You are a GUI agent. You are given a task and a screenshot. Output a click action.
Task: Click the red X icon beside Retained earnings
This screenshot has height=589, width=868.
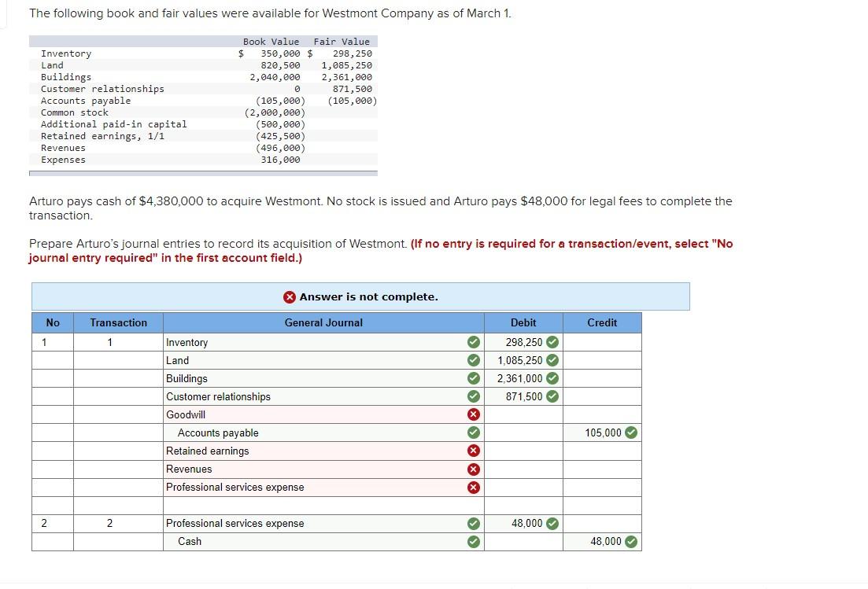tap(473, 451)
